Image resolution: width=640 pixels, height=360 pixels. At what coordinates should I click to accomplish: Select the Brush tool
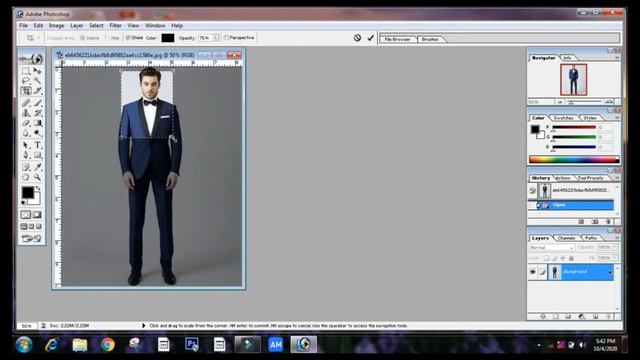point(38,103)
